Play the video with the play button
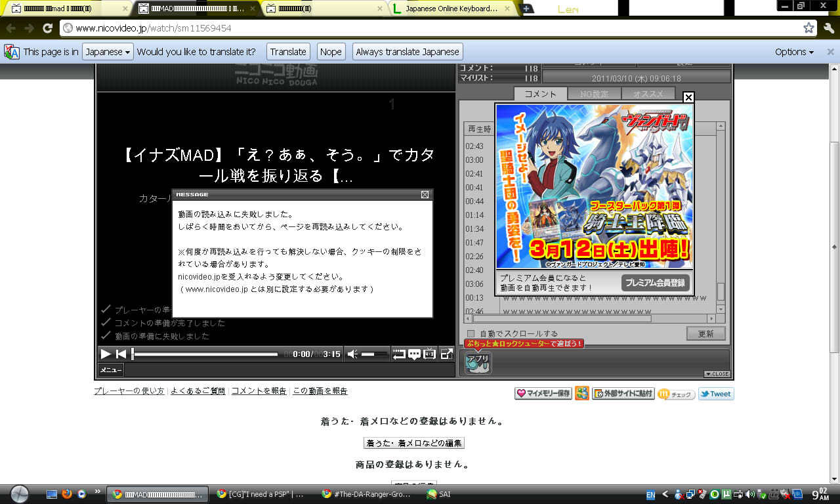The width and height of the screenshot is (840, 504). (x=106, y=354)
